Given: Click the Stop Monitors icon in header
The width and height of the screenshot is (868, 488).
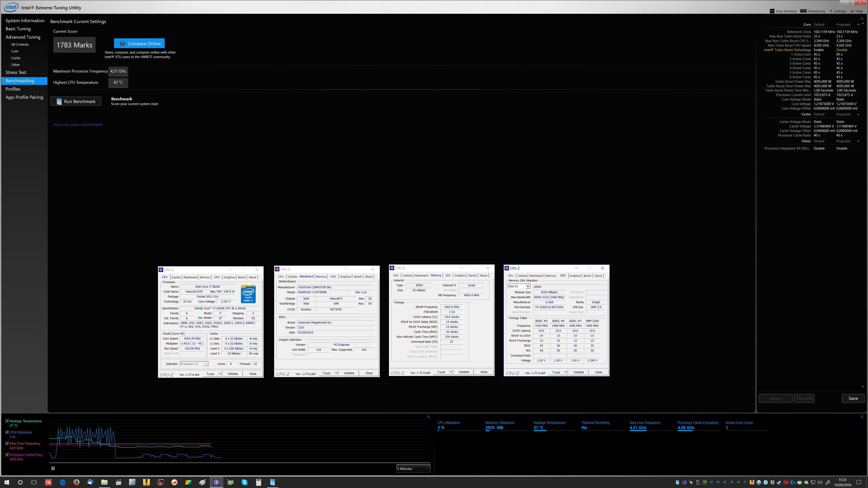Looking at the screenshot, I should (772, 11).
